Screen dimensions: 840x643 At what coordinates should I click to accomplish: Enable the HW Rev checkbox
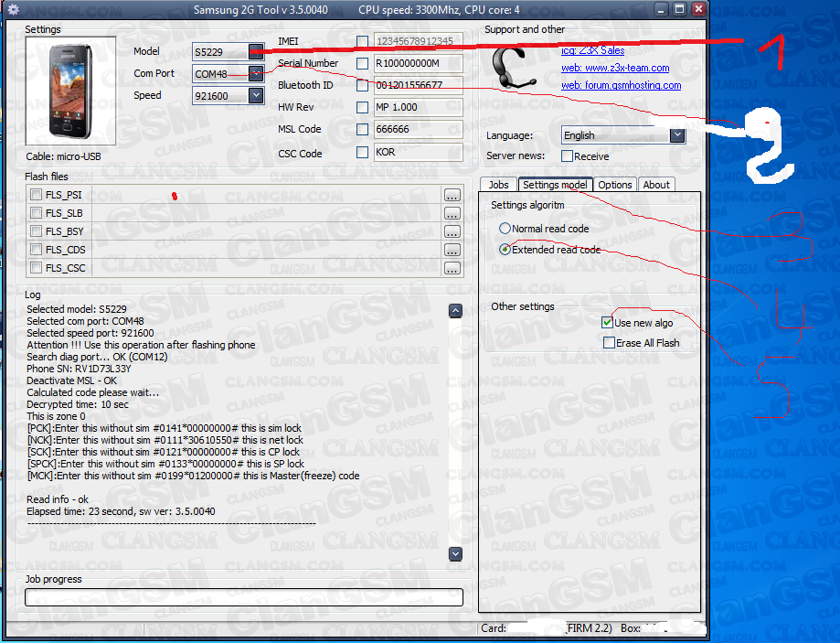click(363, 107)
